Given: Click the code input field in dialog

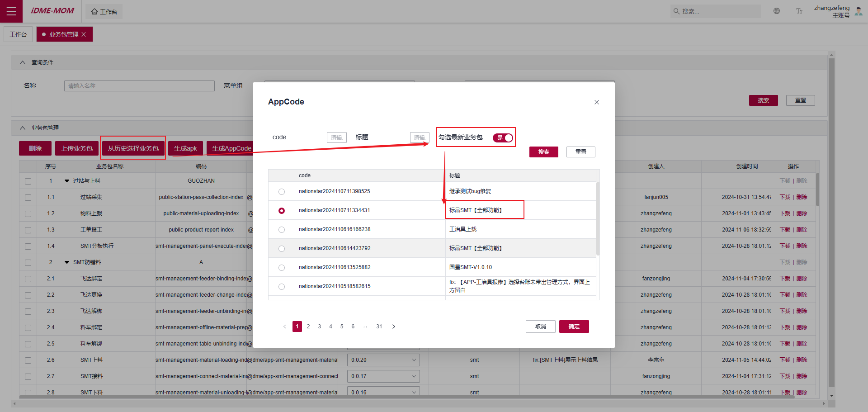Looking at the screenshot, I should point(336,137).
